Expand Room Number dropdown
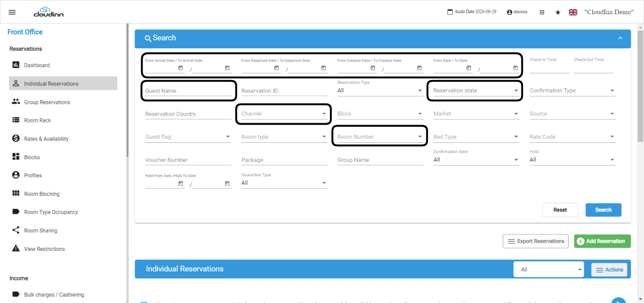 click(x=380, y=137)
